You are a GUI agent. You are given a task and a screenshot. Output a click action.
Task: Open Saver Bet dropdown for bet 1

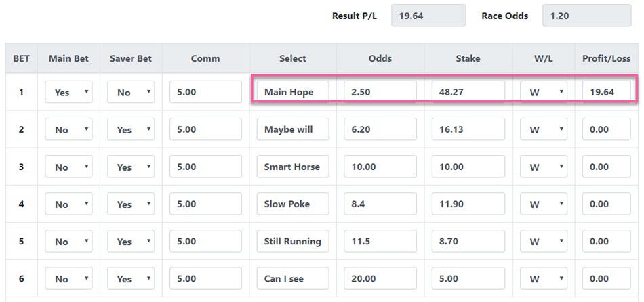pyautogui.click(x=131, y=92)
